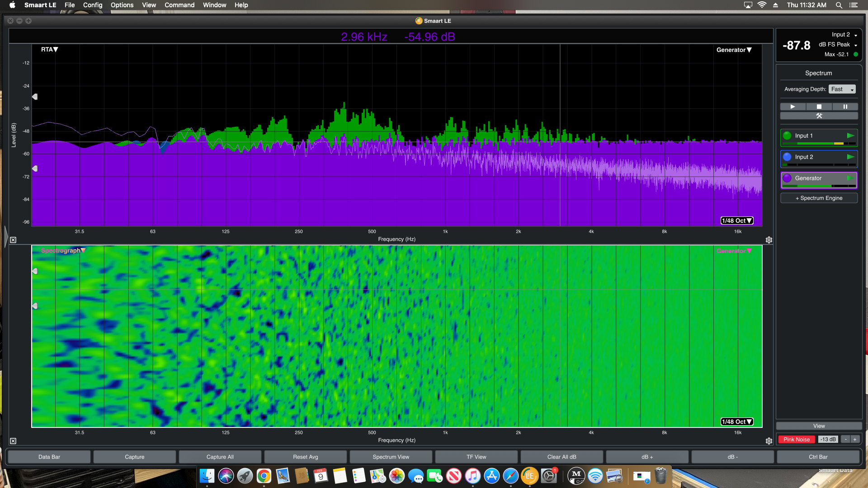The image size is (868, 488).
Task: Toggle Max level clip indicator
Action: [x=855, y=54]
